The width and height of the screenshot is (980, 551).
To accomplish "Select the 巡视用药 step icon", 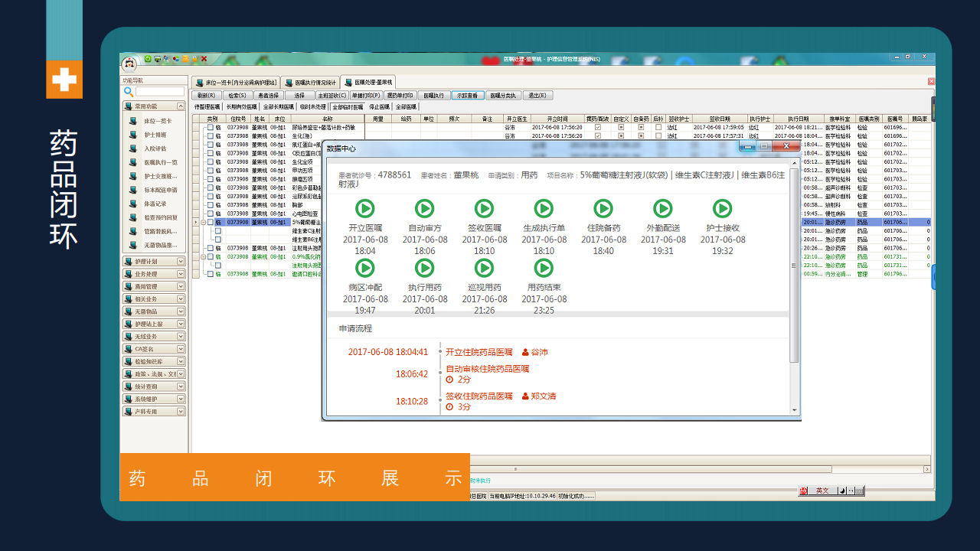I will coord(484,268).
